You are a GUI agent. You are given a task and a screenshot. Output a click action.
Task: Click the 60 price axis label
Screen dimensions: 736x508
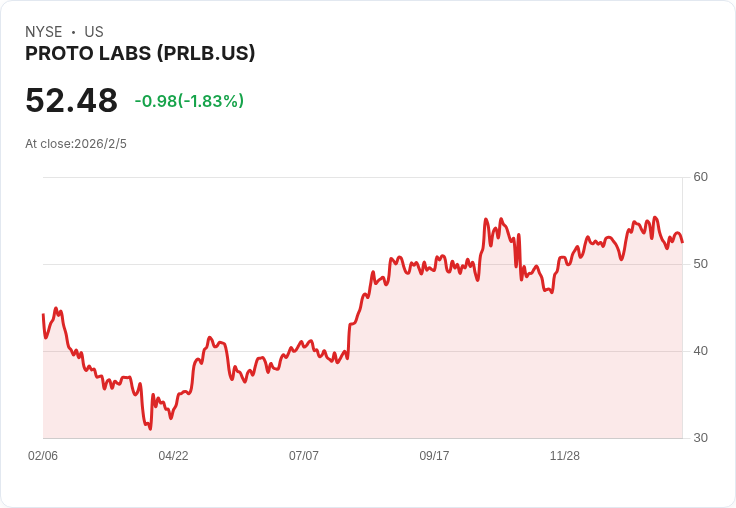700,177
